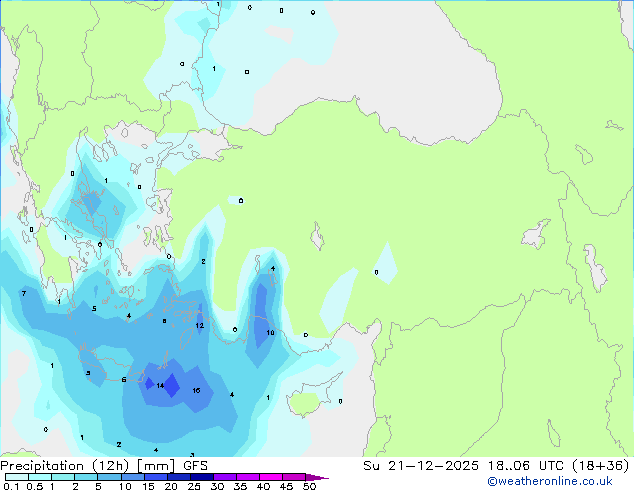Click the 'Su 21-12-2025 18..06 UTC (18+36)' date text
The image size is (634, 490).
[x=496, y=466]
